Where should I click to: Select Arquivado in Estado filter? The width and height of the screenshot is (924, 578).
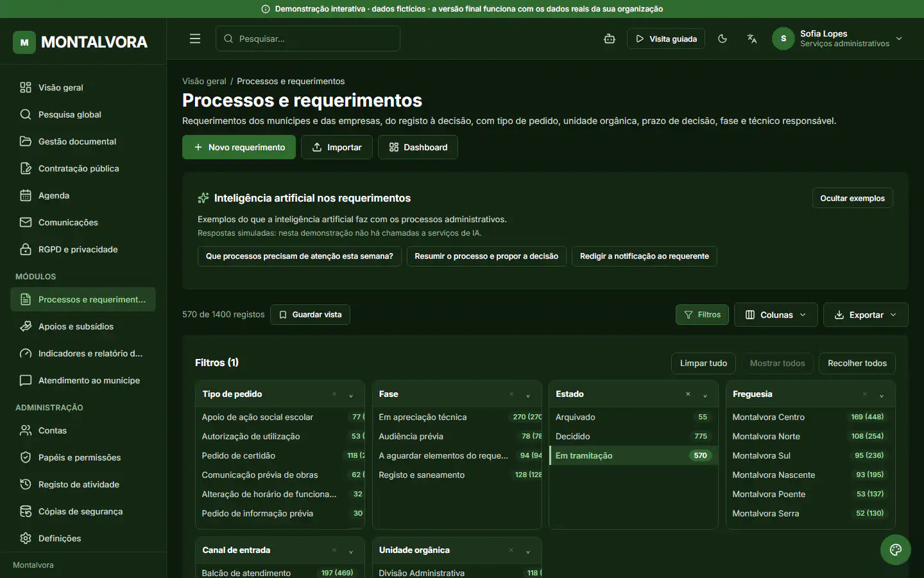(633, 417)
